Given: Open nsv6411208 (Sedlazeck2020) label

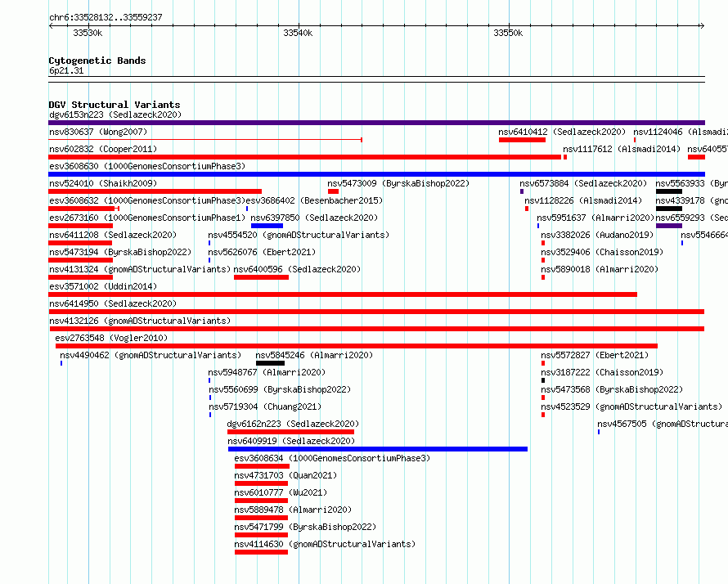Looking at the screenshot, I should click(113, 235).
